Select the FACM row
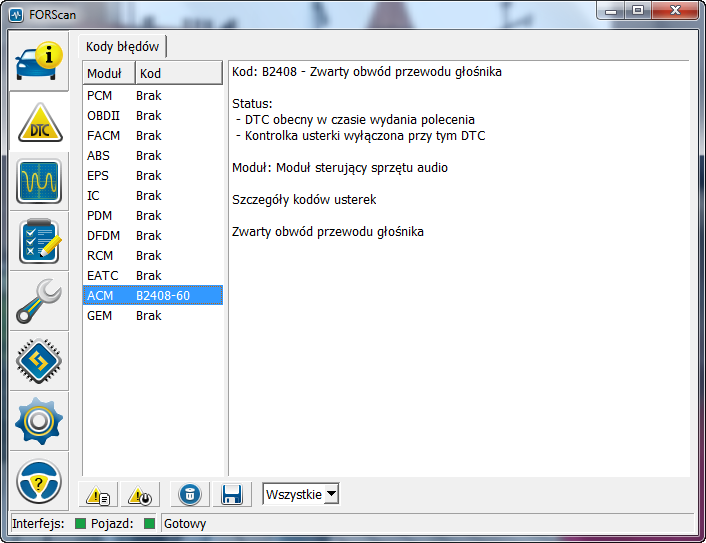 (x=153, y=136)
